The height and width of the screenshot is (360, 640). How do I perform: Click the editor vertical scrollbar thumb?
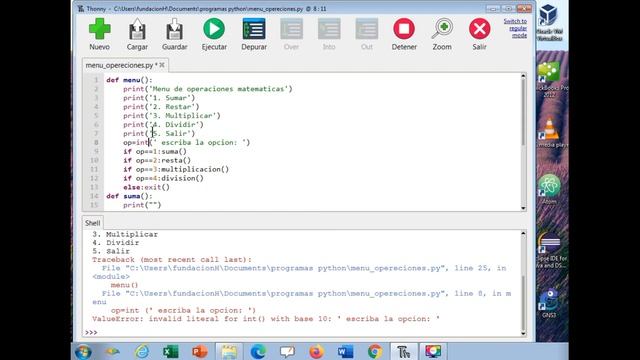[x=523, y=112]
